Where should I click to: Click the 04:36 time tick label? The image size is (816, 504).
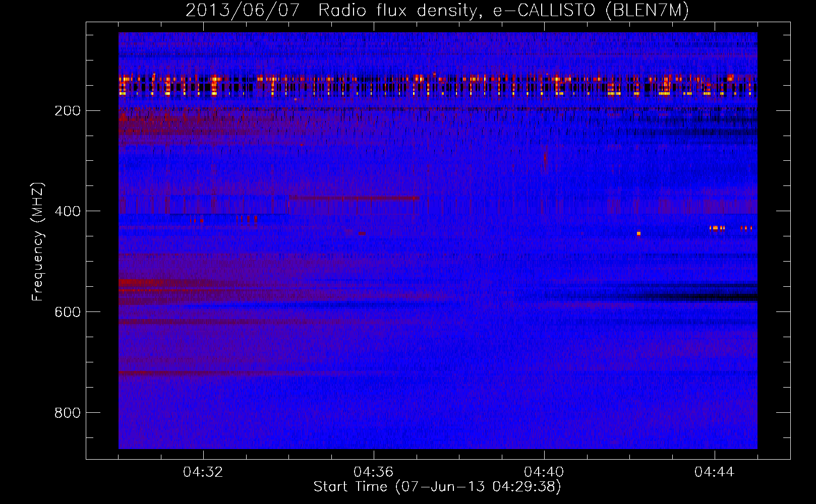pos(373,472)
